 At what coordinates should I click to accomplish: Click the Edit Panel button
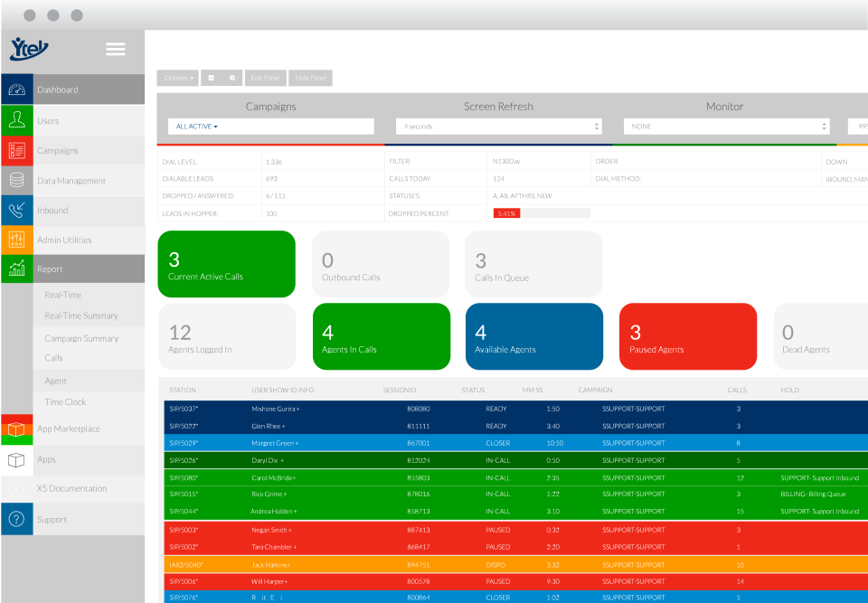(265, 78)
